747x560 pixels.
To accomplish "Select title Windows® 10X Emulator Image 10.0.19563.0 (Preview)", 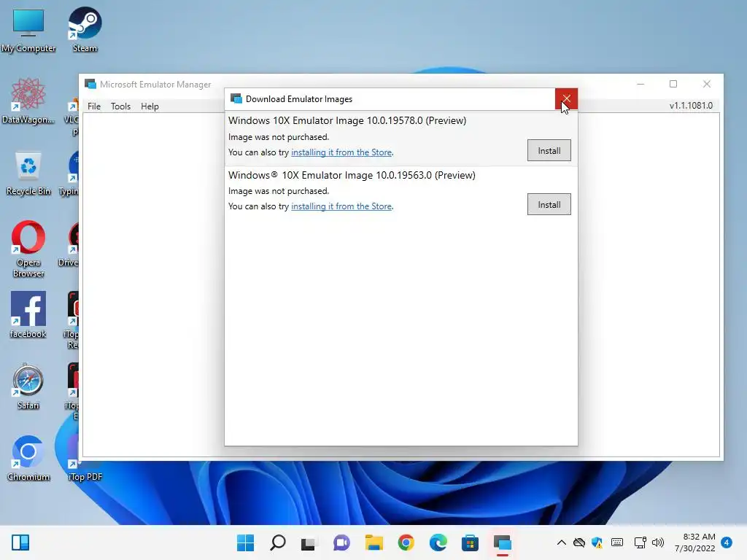I will tap(352, 175).
